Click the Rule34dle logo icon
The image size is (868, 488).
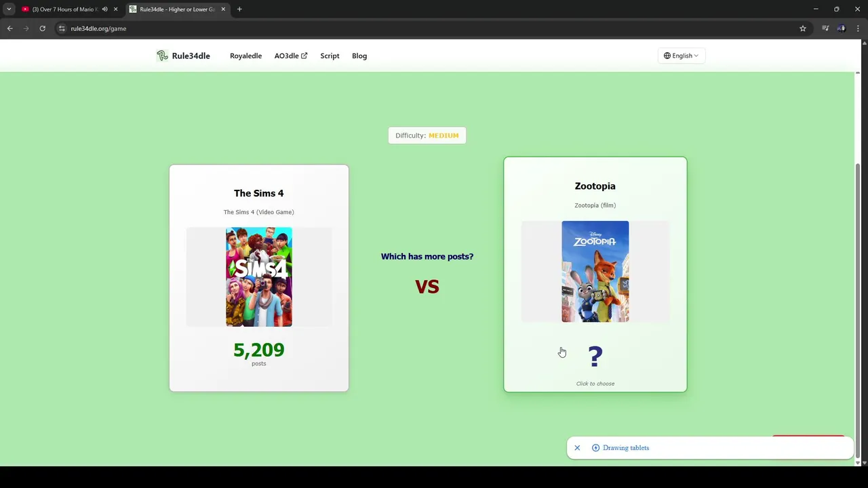(162, 56)
